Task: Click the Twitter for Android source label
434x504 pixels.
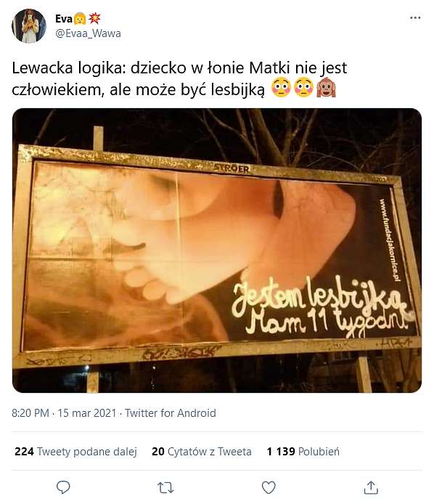Action: point(171,412)
